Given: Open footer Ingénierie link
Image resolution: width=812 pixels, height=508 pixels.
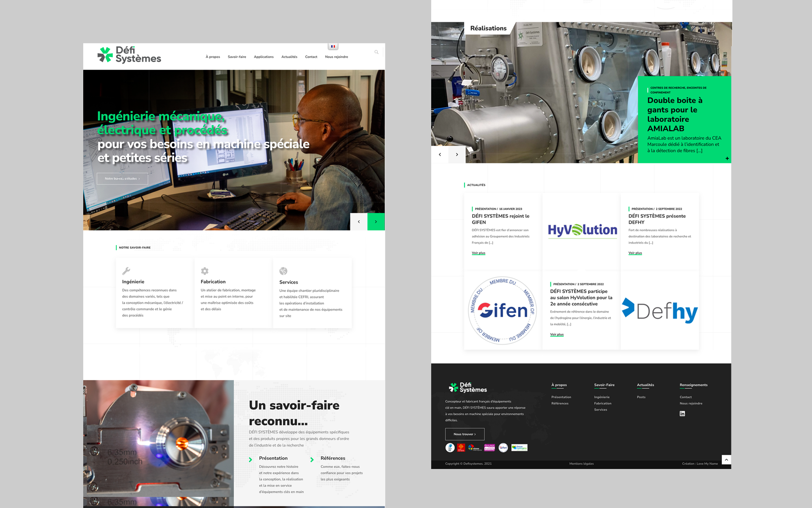Looking at the screenshot, I should coord(602,397).
